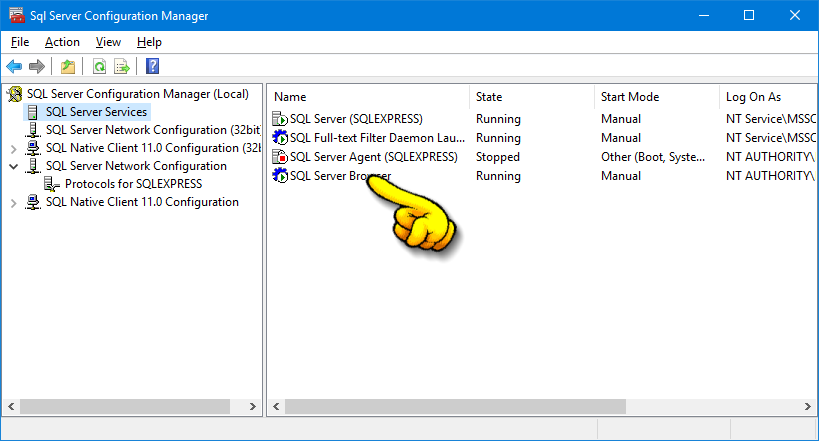Expand SQL Native Client 11.0 Configuration (32bit)
Image resolution: width=819 pixels, height=441 pixels.
coord(14,149)
